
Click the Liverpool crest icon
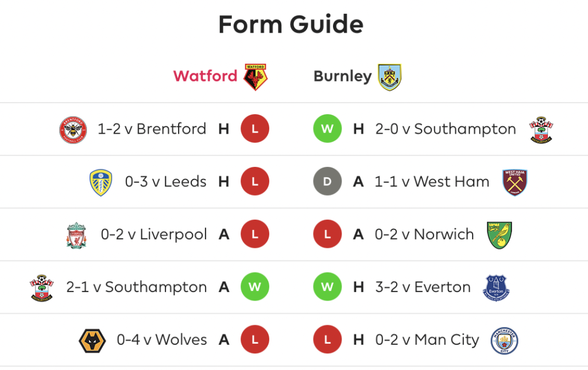pyautogui.click(x=76, y=235)
